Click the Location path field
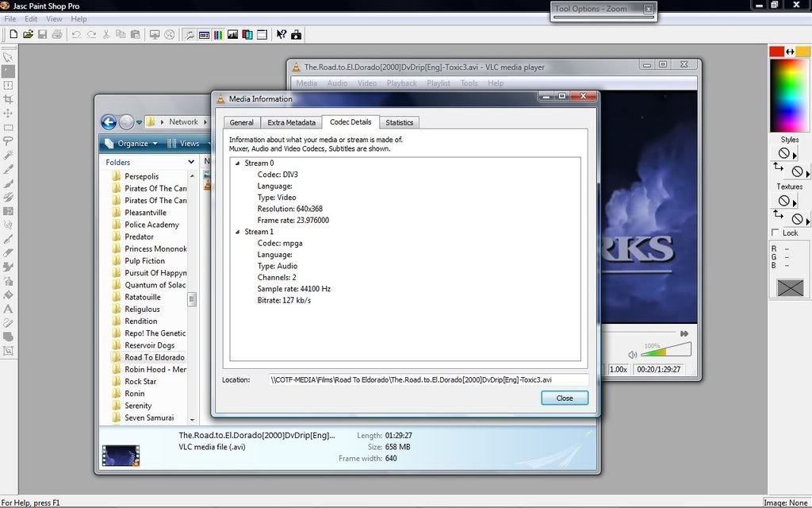This screenshot has height=508, width=812. 428,380
